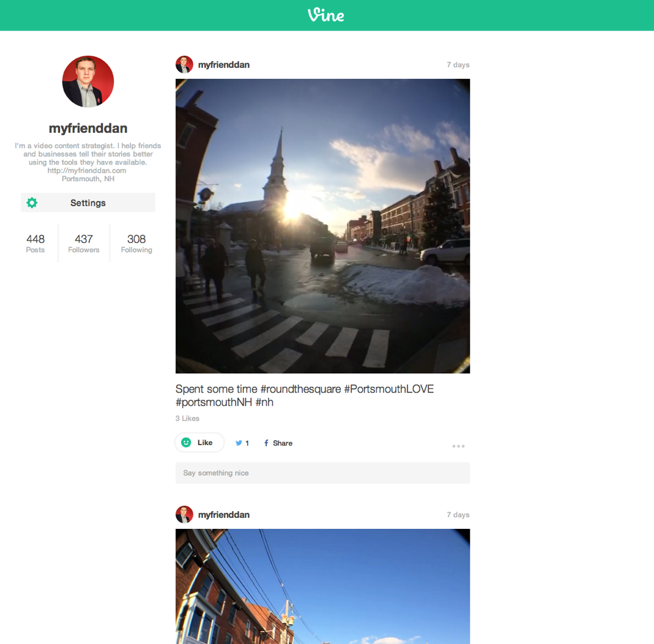The width and height of the screenshot is (654, 644).
Task: Play the Portsmouth square church video
Action: [323, 227]
